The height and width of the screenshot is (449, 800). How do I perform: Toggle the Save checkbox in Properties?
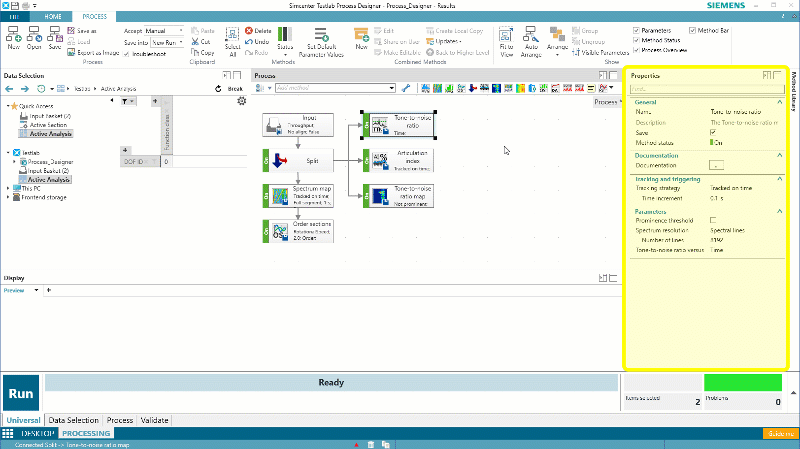713,132
